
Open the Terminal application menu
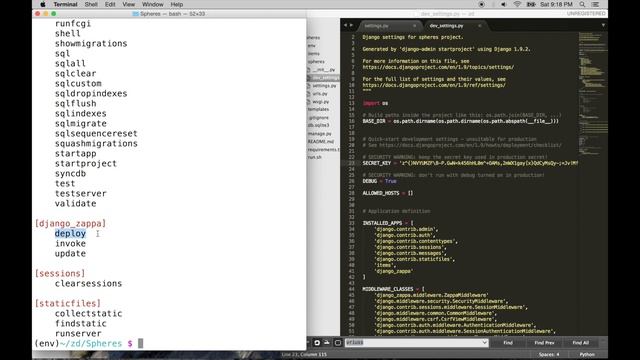click(x=65, y=4)
